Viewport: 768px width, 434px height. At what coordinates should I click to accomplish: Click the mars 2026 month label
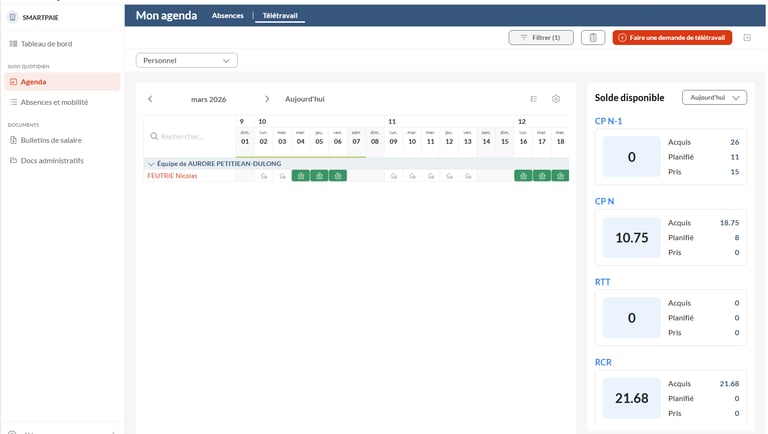(x=209, y=99)
